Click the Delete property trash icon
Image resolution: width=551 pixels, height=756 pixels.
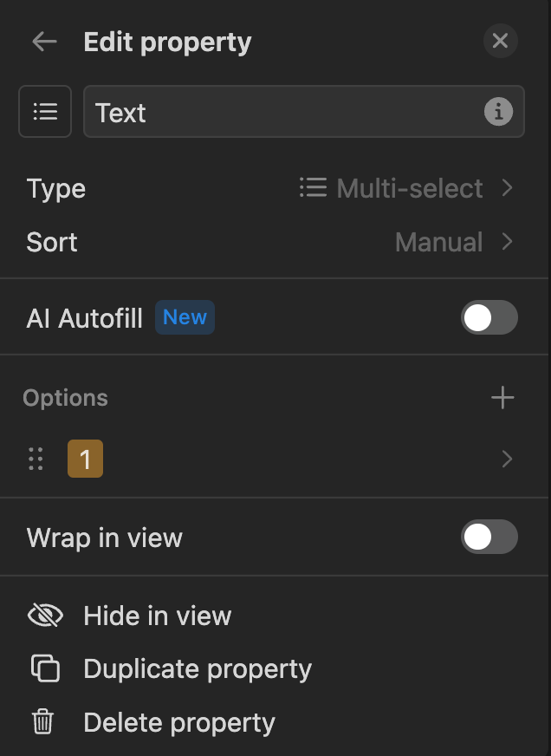click(x=43, y=722)
